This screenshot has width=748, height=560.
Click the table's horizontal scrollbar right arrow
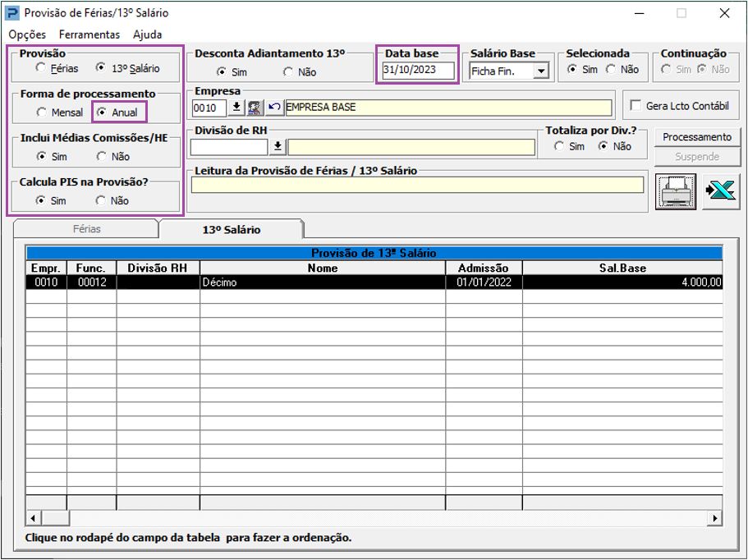(715, 518)
